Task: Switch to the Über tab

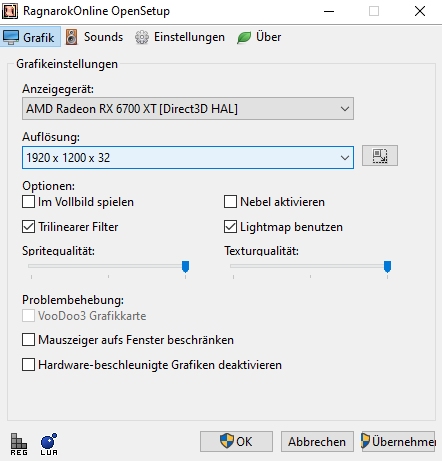Action: (x=259, y=37)
